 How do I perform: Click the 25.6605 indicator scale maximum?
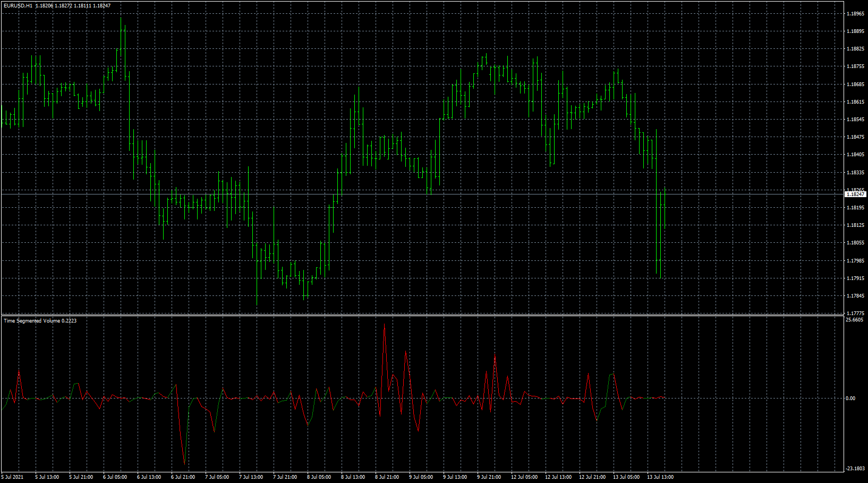pyautogui.click(x=854, y=320)
